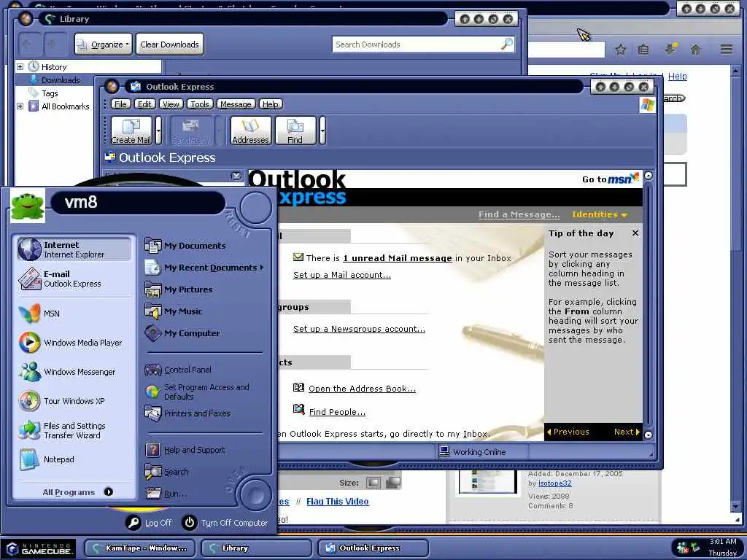
Task: Open Printers and Faxes
Action: [x=187, y=413]
